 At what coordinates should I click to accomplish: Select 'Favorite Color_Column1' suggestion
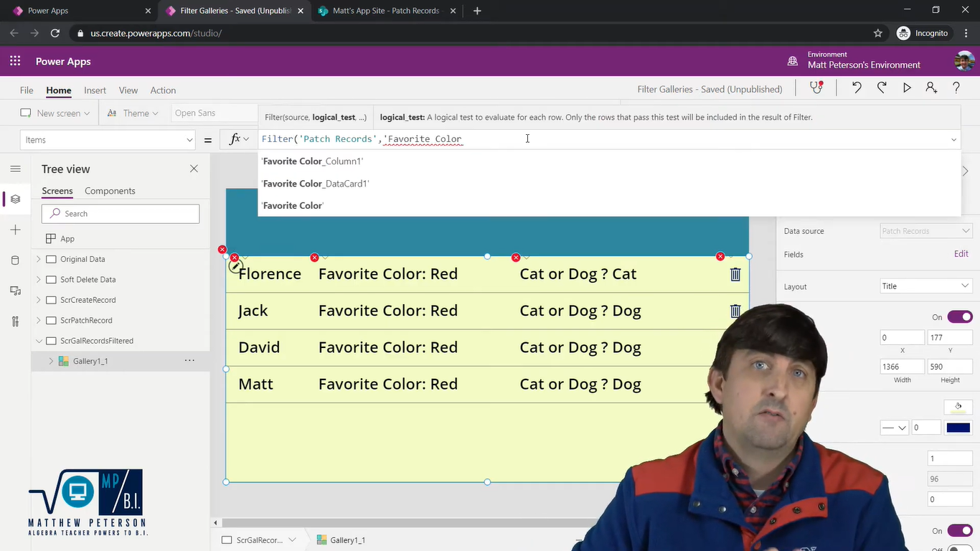point(609,161)
